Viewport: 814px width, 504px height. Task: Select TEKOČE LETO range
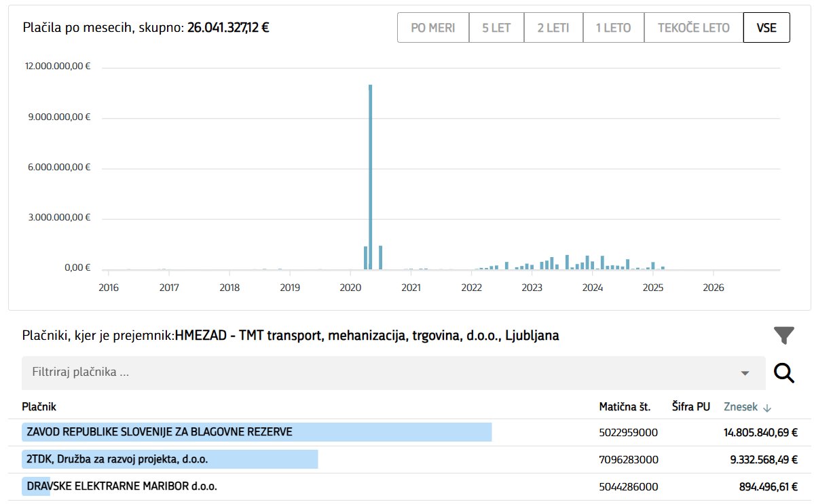tap(694, 28)
